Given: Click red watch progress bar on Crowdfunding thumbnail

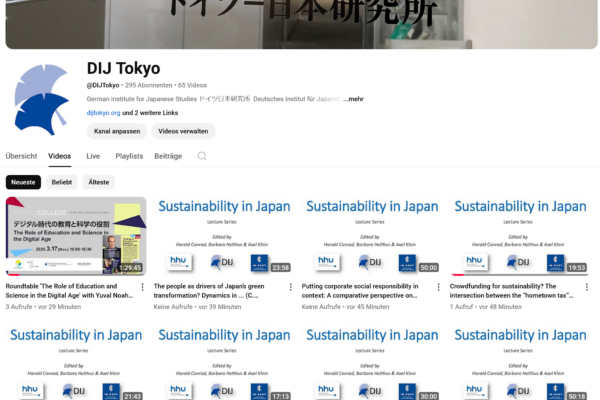Looking at the screenshot, I should tap(458, 274).
